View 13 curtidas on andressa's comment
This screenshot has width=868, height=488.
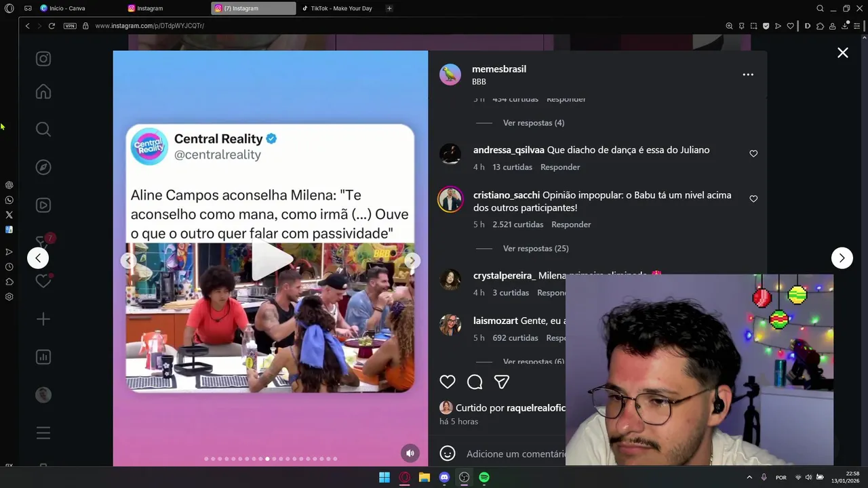513,167
